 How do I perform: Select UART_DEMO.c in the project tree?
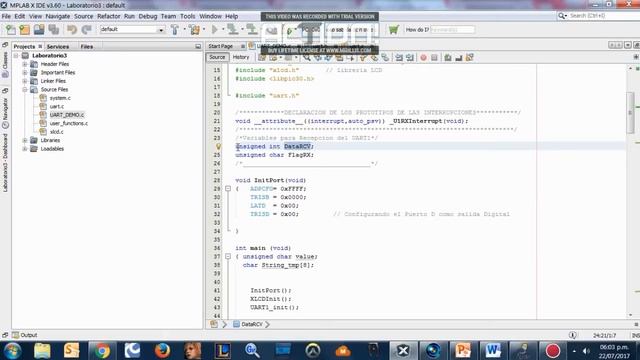(x=67, y=115)
